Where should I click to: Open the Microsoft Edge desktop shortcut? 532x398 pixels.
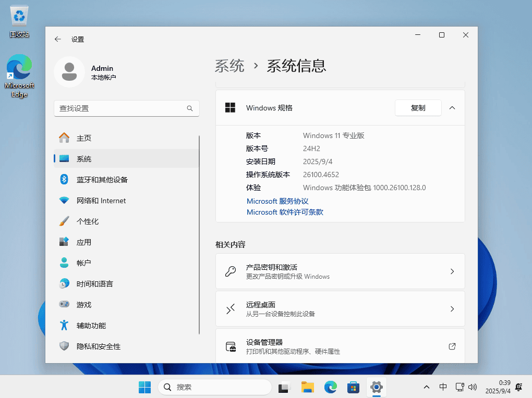[x=19, y=76]
